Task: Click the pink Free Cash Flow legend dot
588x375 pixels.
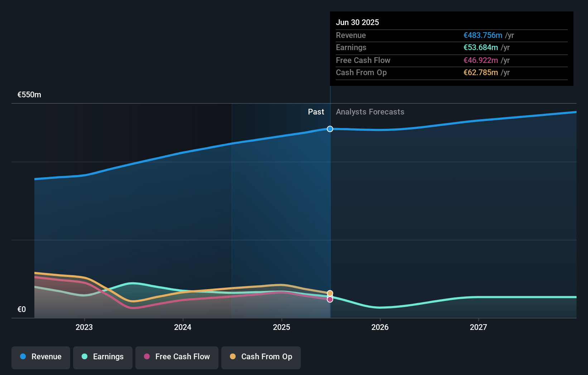Action: point(147,357)
